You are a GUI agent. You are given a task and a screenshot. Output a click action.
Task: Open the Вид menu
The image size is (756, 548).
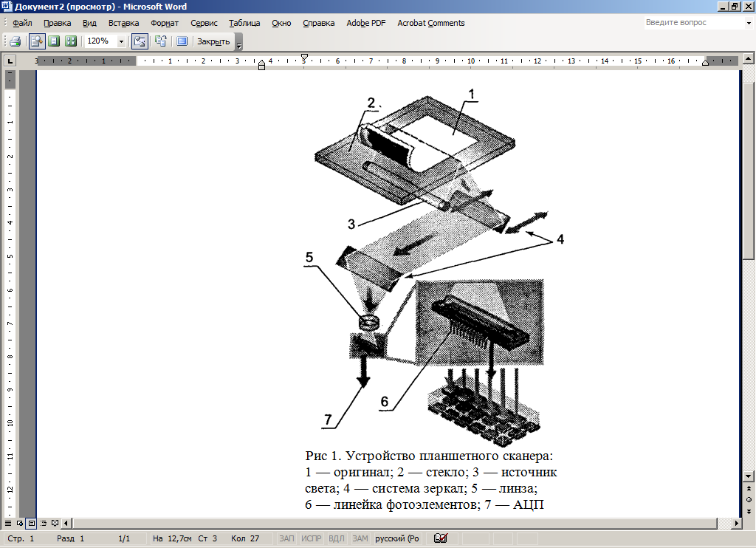[x=89, y=23]
